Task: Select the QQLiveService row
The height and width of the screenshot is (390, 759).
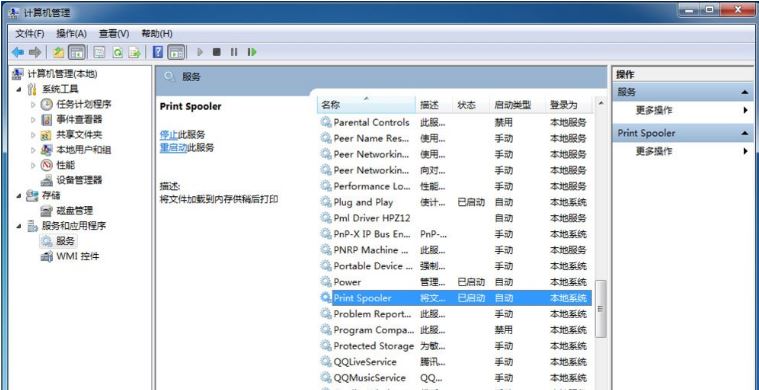Action: tap(455, 362)
